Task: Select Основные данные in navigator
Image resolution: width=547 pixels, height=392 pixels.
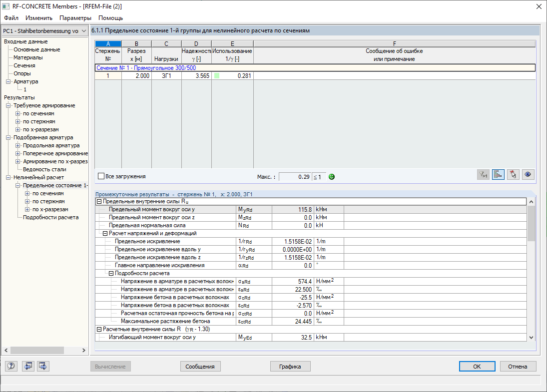Action: click(36, 49)
